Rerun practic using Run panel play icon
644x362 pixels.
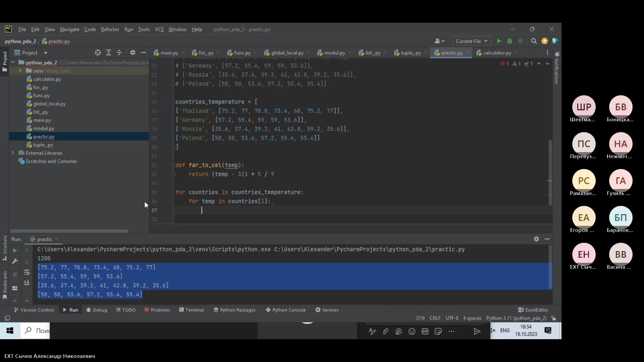15,250
